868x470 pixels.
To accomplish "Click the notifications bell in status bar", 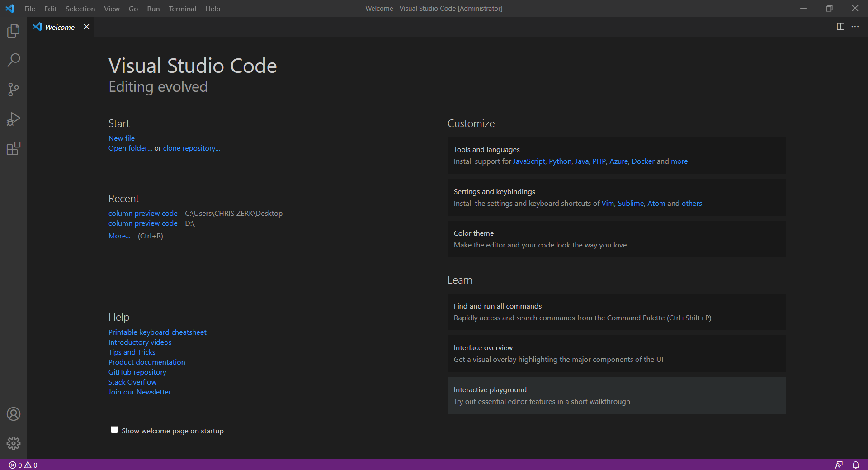I will pos(856,465).
